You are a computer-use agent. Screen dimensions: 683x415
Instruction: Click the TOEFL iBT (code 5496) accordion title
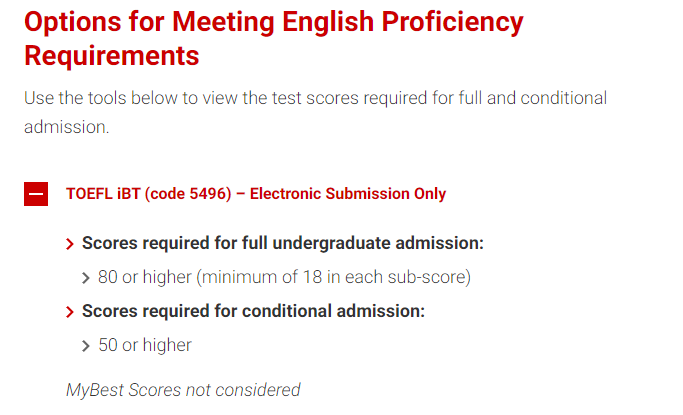[x=256, y=194]
